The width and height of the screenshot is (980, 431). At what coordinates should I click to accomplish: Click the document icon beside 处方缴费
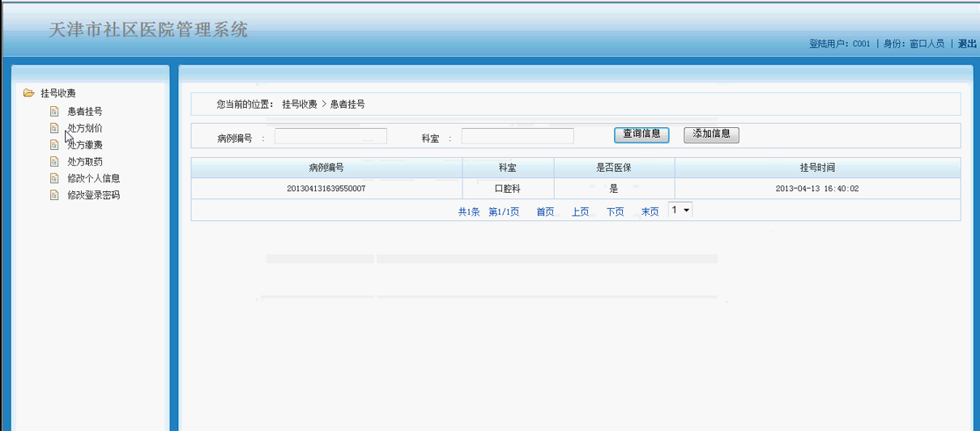click(x=54, y=145)
